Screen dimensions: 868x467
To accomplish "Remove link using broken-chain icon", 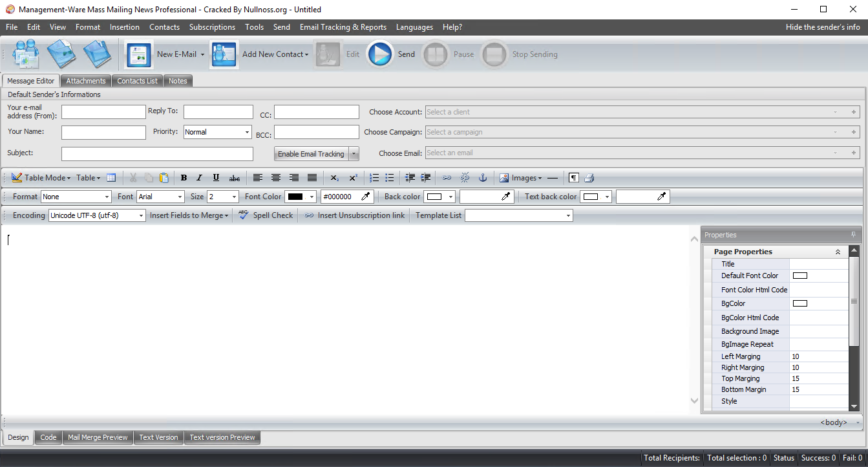I will coord(465,178).
